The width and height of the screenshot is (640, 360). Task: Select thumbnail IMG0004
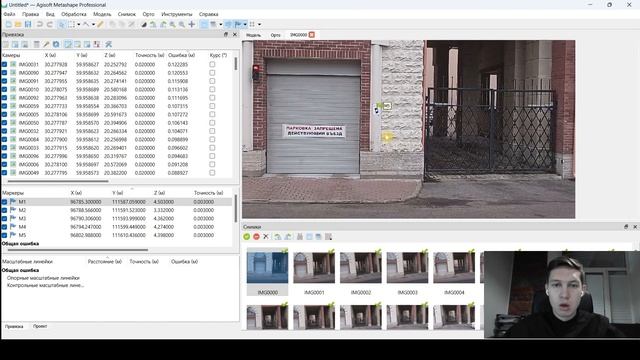tap(454, 273)
